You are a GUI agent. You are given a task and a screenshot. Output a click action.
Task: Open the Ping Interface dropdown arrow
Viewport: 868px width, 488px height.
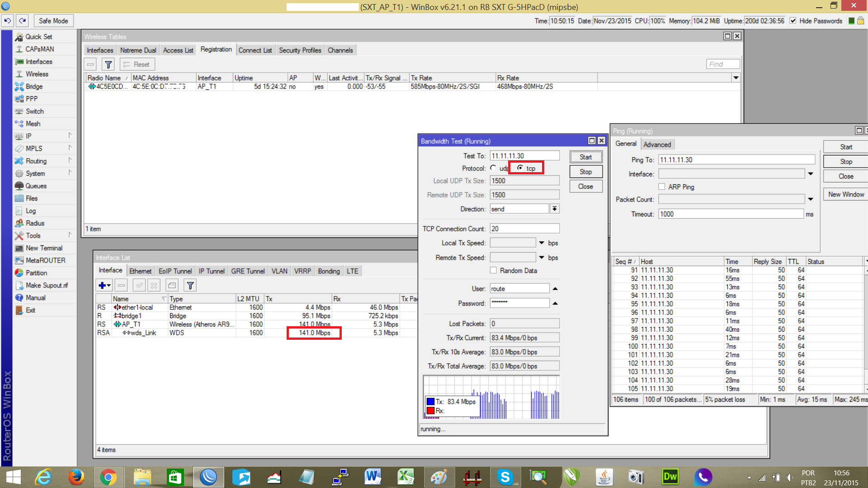(x=811, y=174)
